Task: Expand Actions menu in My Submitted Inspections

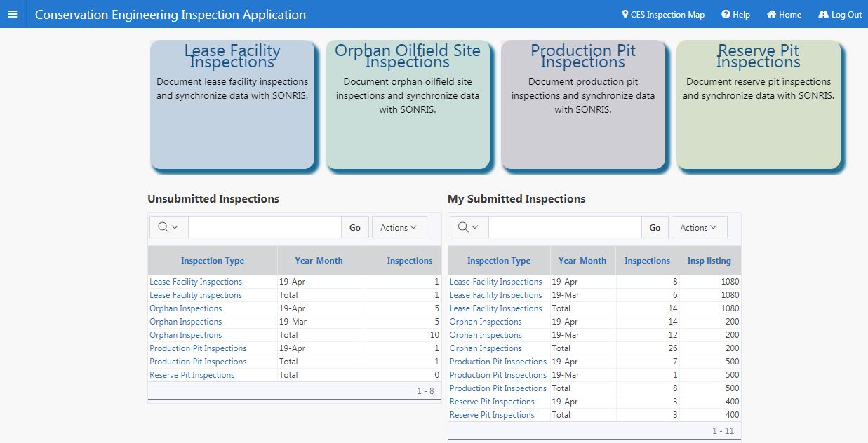Action: (698, 227)
